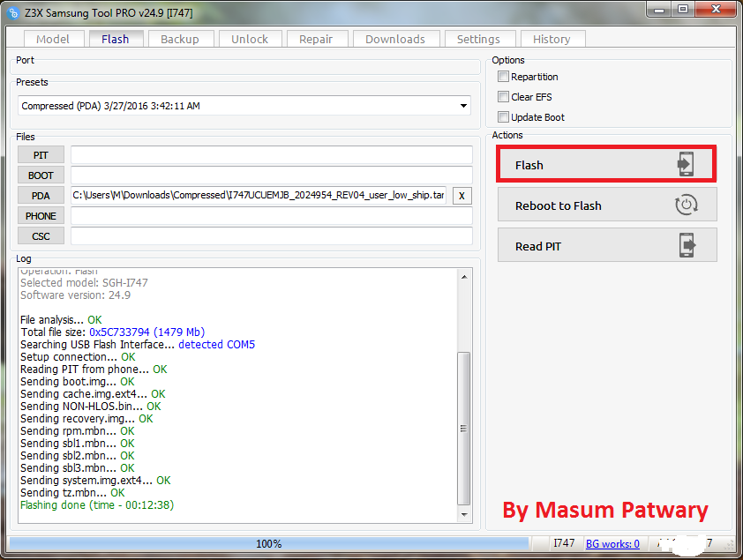Click the CSC file browse button
743x560 pixels.
pyautogui.click(x=41, y=236)
